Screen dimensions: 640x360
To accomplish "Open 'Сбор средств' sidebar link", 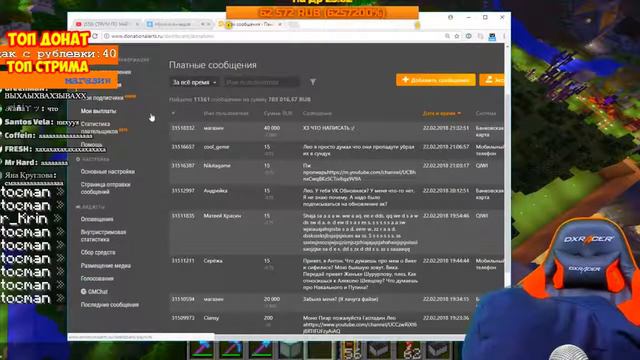I will (98, 253).
